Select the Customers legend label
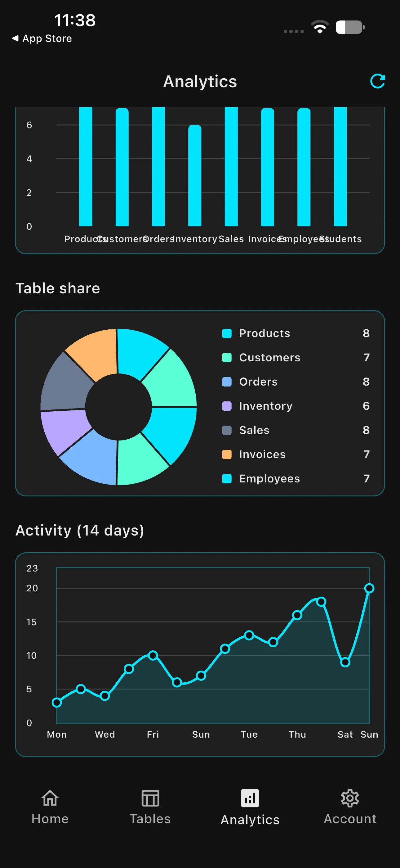 [270, 358]
